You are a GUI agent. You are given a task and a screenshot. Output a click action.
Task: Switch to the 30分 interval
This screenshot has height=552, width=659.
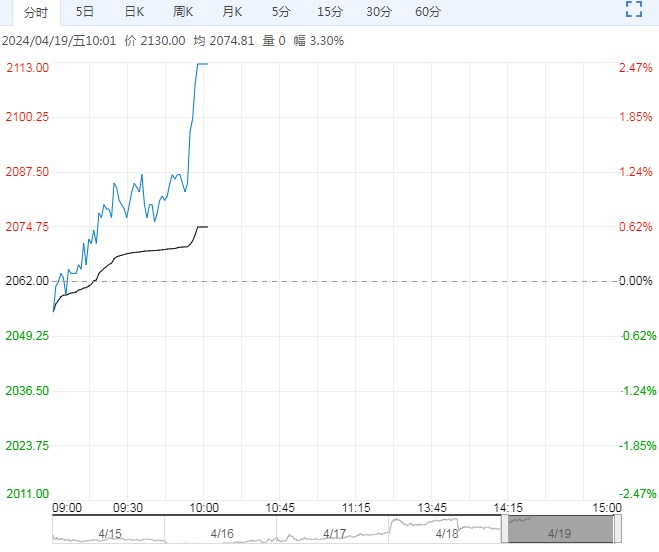pyautogui.click(x=378, y=12)
